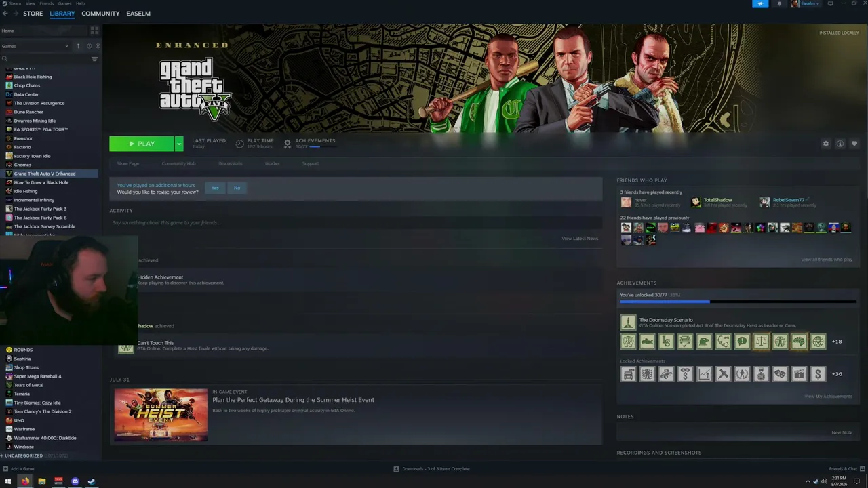Expand the +36 locked achievements
The height and width of the screenshot is (488, 868).
tap(837, 374)
